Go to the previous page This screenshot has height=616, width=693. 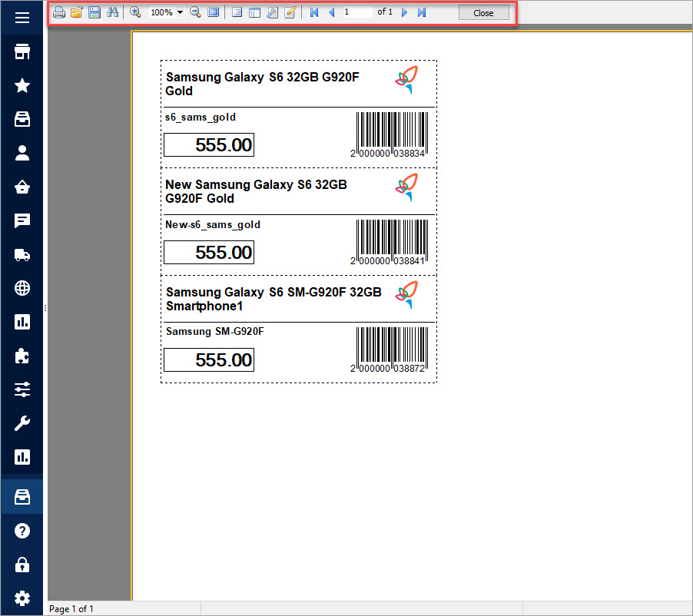coord(332,12)
